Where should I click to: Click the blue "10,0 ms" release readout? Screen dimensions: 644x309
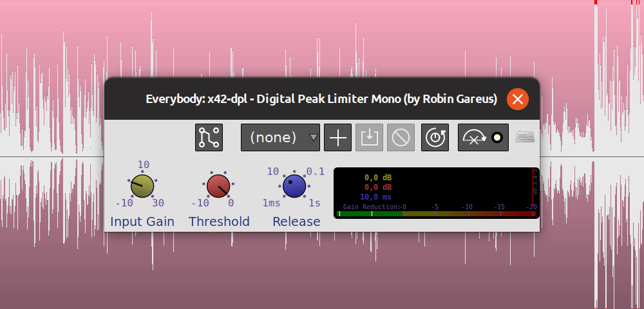coord(375,197)
